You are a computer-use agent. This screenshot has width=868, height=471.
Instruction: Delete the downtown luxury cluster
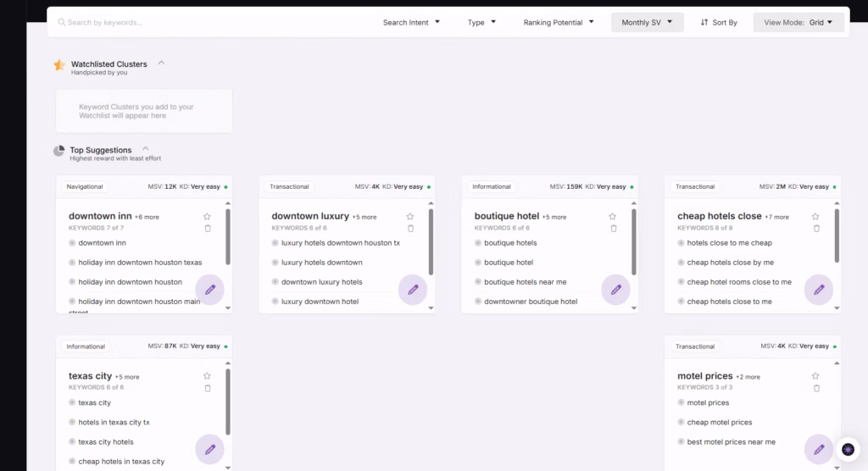[410, 228]
